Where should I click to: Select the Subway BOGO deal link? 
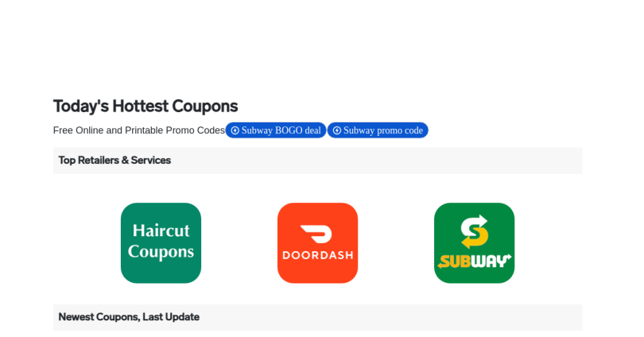[x=276, y=130]
